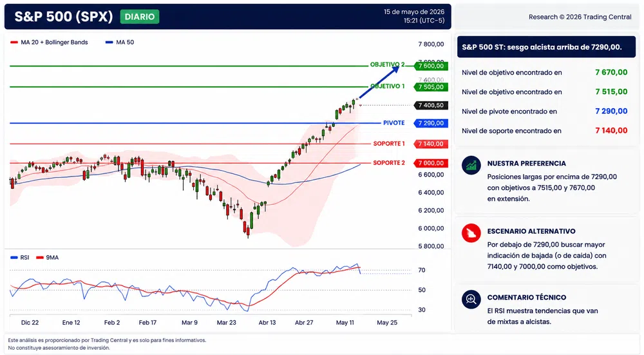Click the green DIARIO timeframe badge
Screen dimensions: 644x355
(140, 17)
